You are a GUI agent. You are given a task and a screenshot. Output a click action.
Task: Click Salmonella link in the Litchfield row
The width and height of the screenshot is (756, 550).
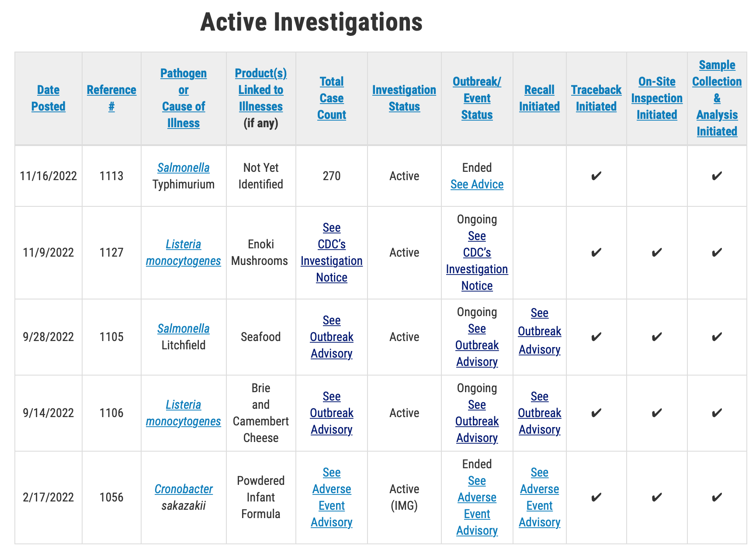(183, 328)
